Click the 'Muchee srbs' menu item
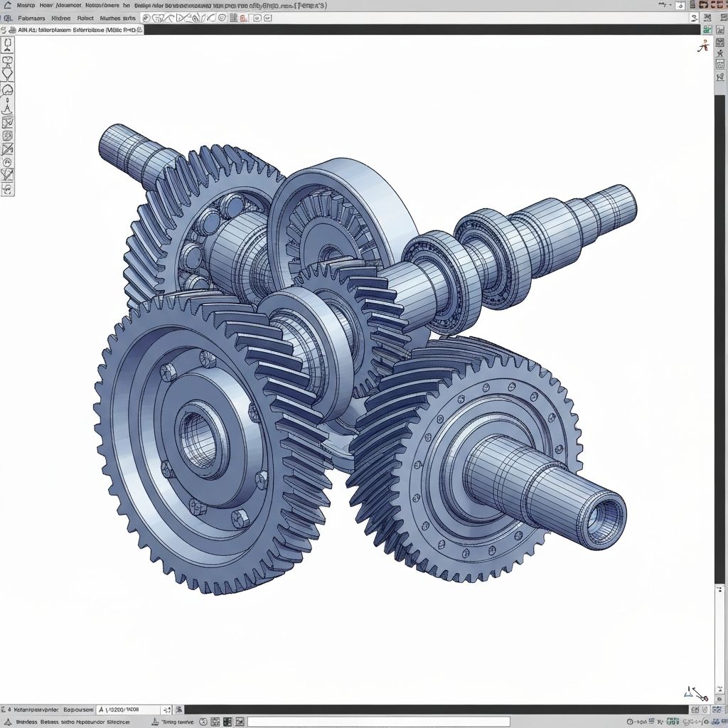 point(118,17)
